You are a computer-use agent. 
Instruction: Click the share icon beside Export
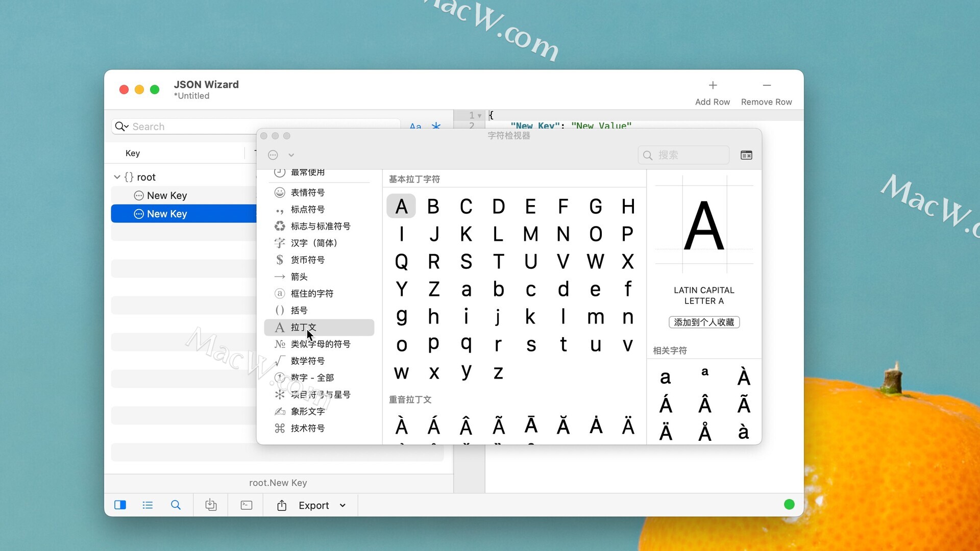(282, 505)
